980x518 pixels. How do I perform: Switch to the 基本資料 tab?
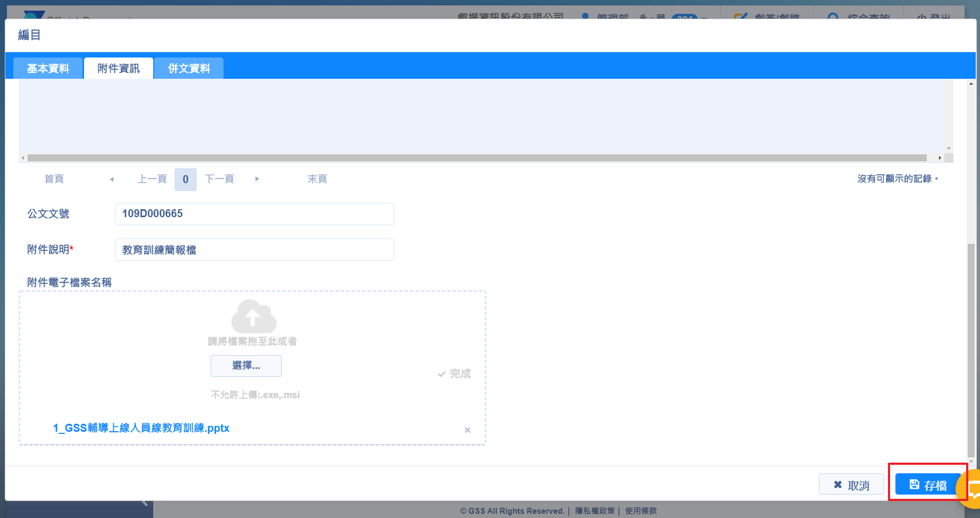tap(48, 69)
